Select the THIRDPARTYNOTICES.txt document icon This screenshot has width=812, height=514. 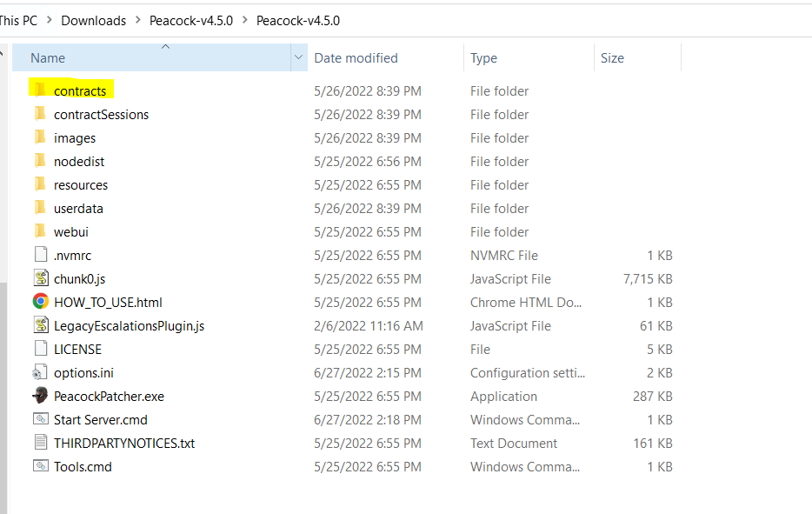coord(40,443)
